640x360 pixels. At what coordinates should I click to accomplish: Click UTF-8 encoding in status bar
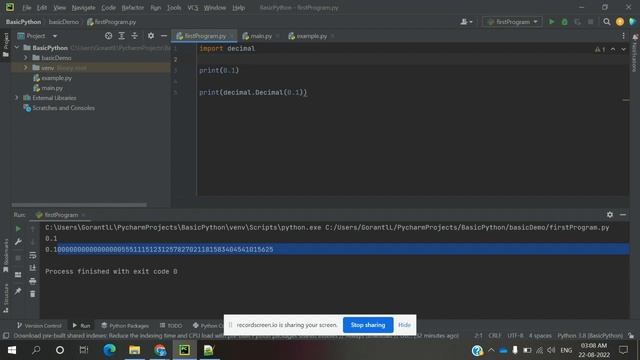click(x=515, y=336)
